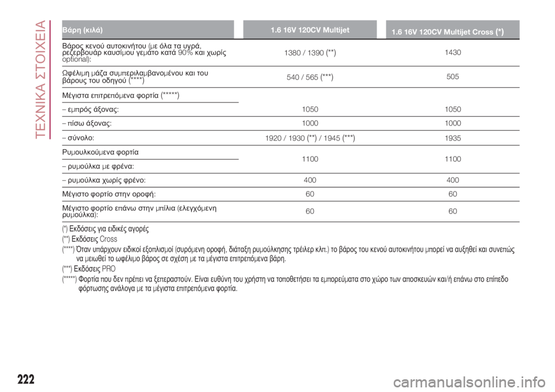
Task: Click the 'Μέγιστο φορτίο επάνω στην μπίλια' label
Action: point(139,211)
